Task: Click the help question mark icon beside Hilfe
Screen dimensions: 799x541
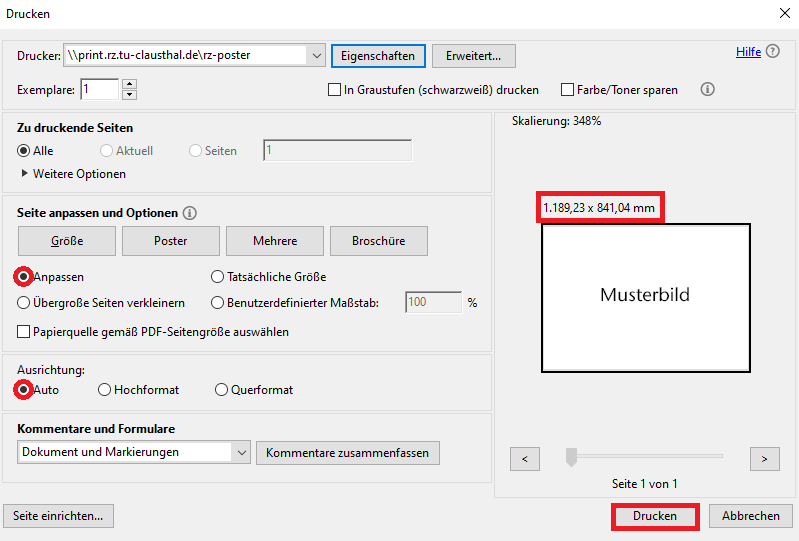Action: [773, 52]
